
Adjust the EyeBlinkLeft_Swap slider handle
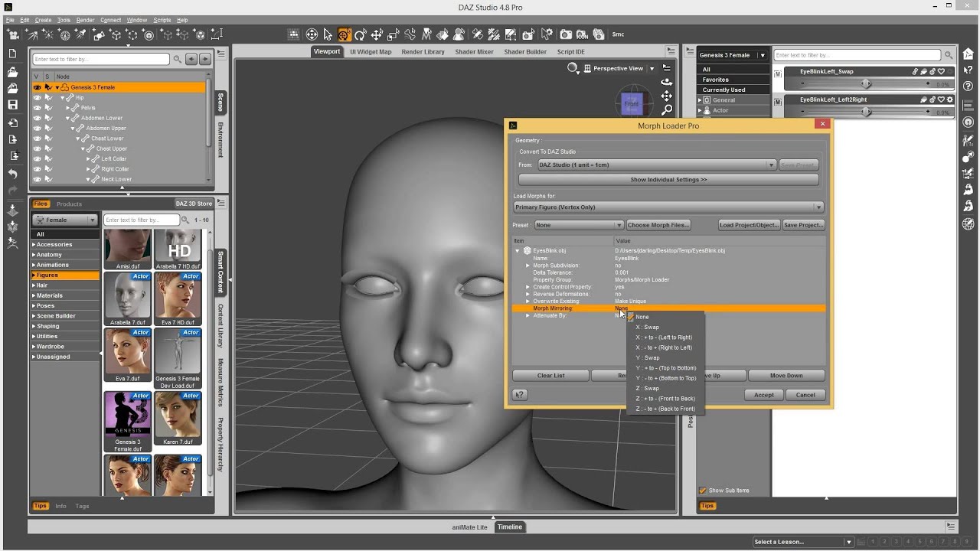[866, 83]
